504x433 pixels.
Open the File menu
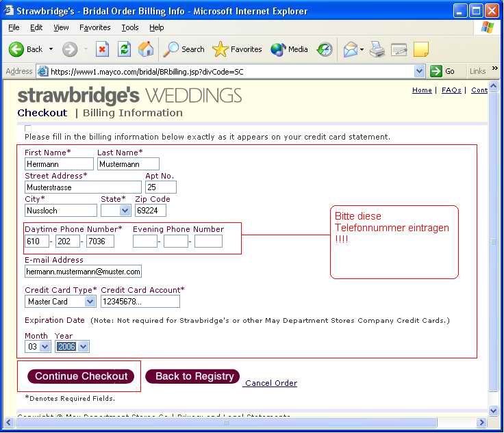[14, 27]
